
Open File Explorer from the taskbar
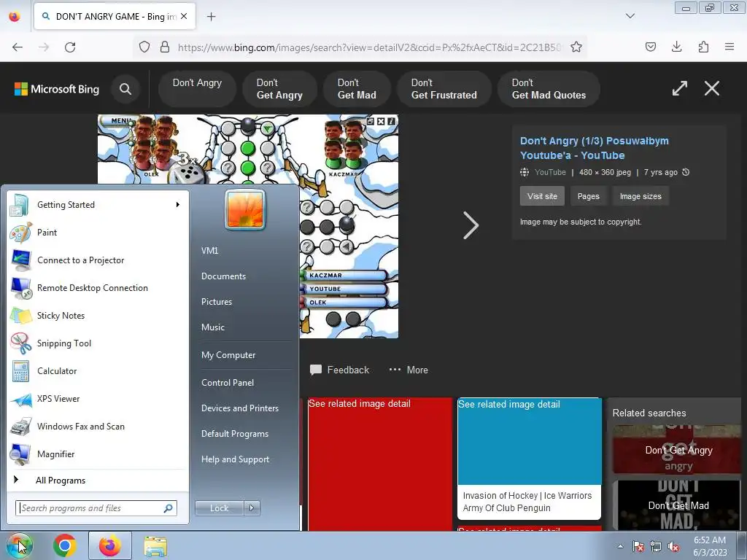pyautogui.click(x=155, y=546)
